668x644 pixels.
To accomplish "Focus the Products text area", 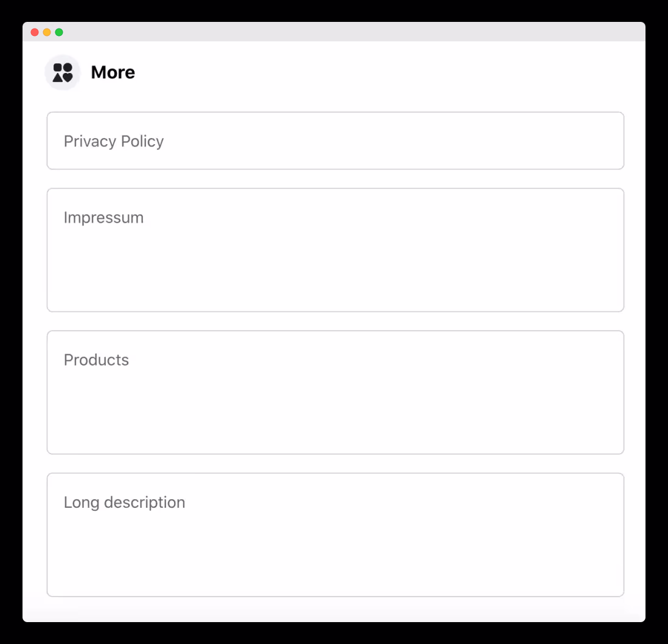I will pyautogui.click(x=335, y=392).
